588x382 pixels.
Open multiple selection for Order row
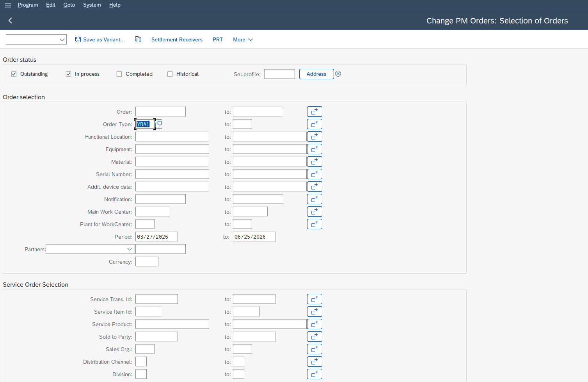click(x=314, y=112)
